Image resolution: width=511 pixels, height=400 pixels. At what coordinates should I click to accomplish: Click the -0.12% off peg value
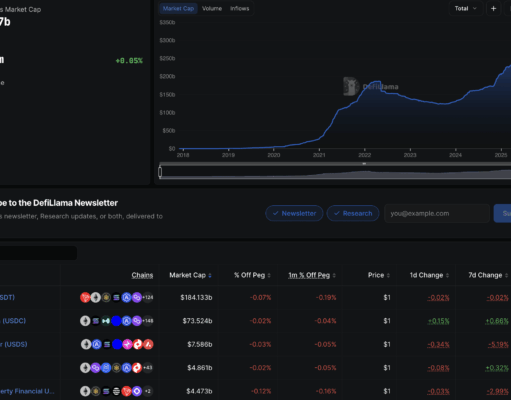[261, 391]
